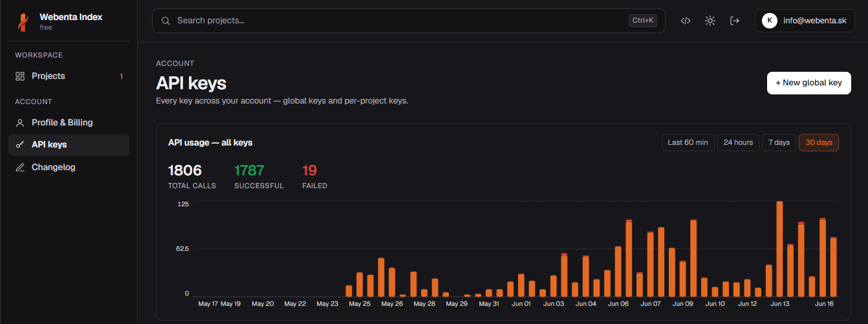Select the 30 days range
868x324 pixels.
819,142
